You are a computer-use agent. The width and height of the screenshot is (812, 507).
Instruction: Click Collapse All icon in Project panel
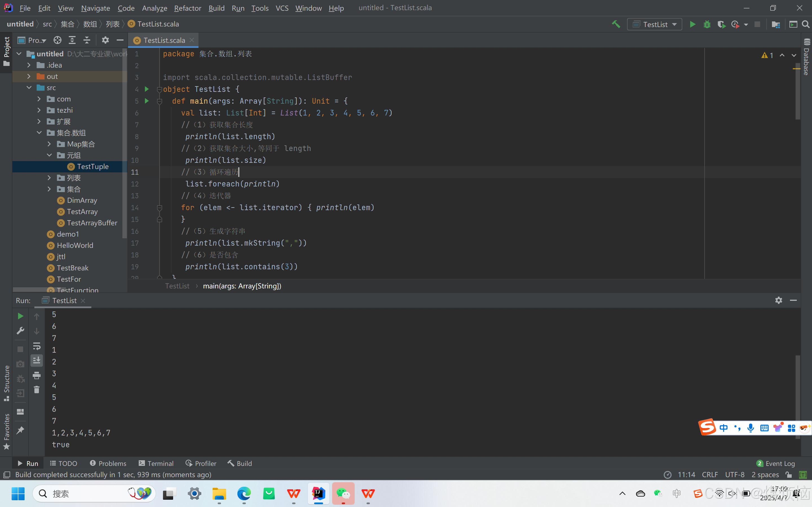87,40
